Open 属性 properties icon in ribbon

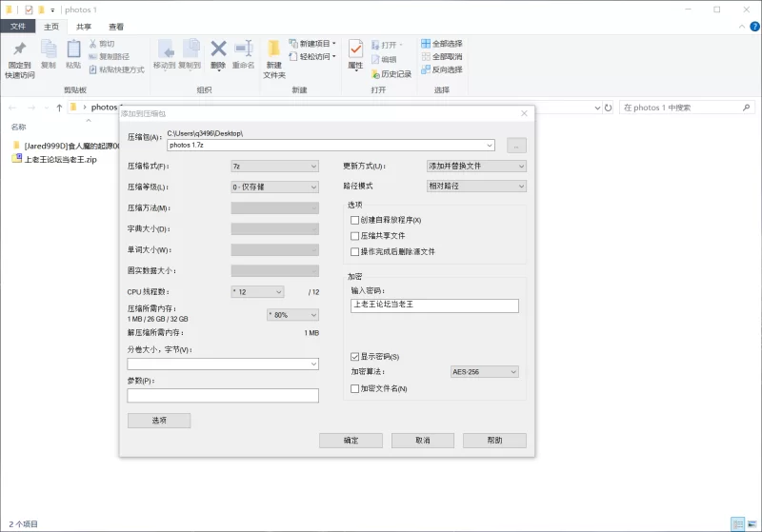coord(355,49)
